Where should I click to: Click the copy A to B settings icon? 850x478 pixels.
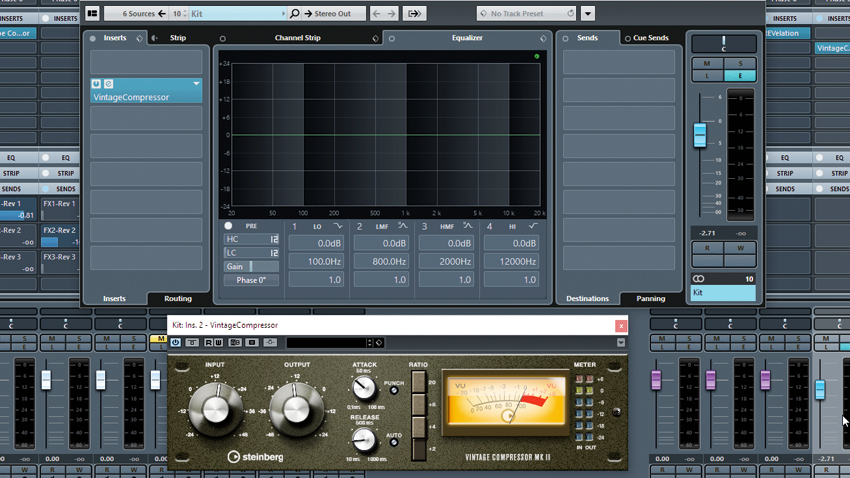[252, 343]
